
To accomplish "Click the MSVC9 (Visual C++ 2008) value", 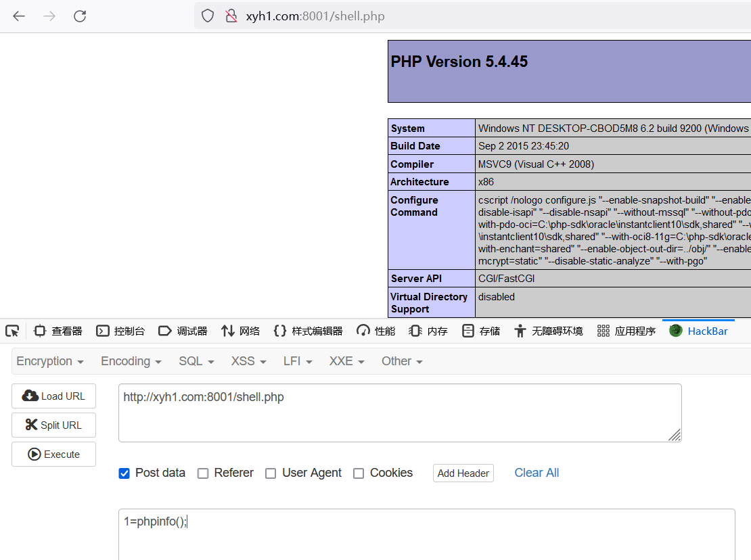I will click(536, 164).
